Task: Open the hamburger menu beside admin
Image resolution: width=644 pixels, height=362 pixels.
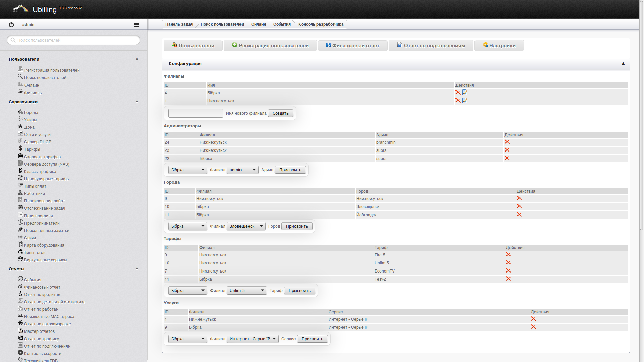Action: [136, 25]
